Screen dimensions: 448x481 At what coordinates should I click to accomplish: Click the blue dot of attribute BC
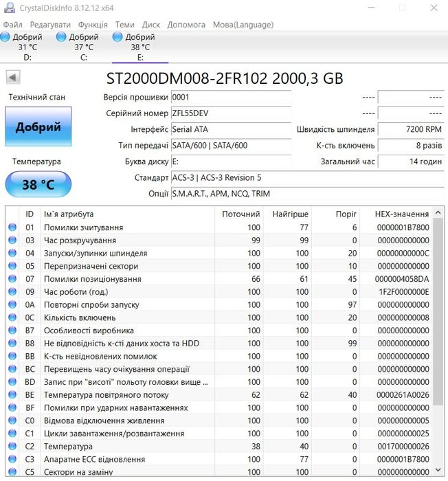12,369
